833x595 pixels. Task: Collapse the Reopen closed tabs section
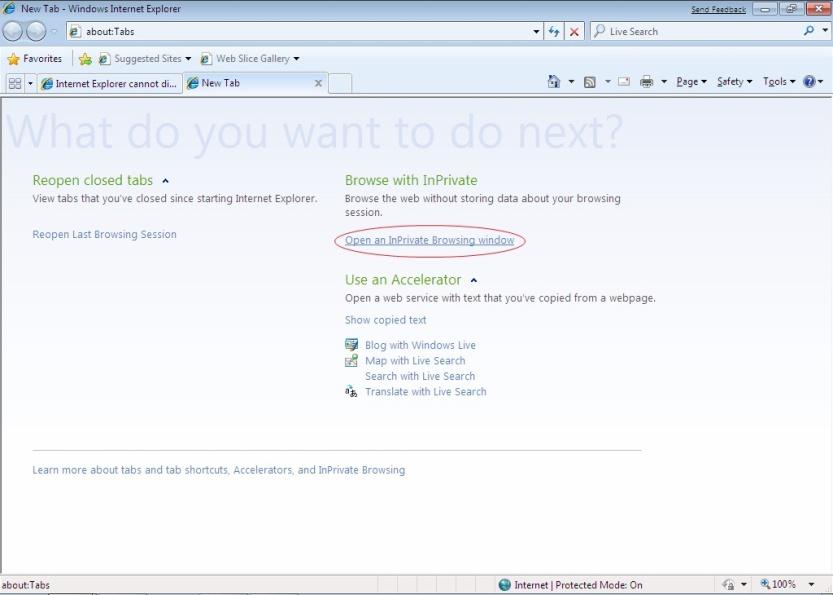(x=166, y=181)
